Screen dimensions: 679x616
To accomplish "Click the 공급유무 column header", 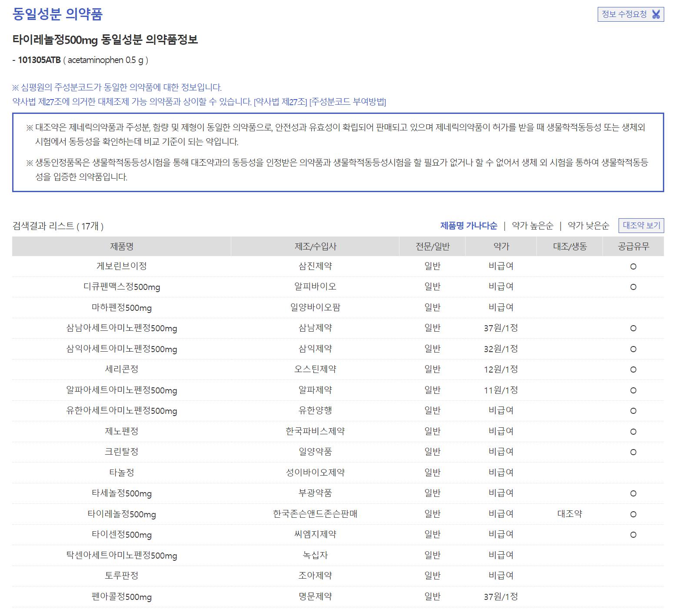I will pos(633,246).
